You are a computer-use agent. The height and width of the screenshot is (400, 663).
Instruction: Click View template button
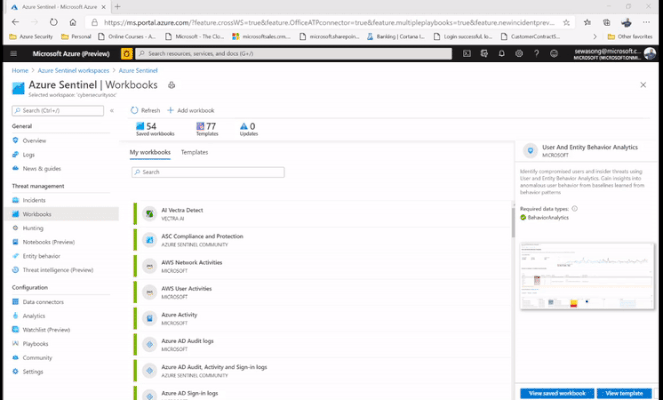click(624, 393)
